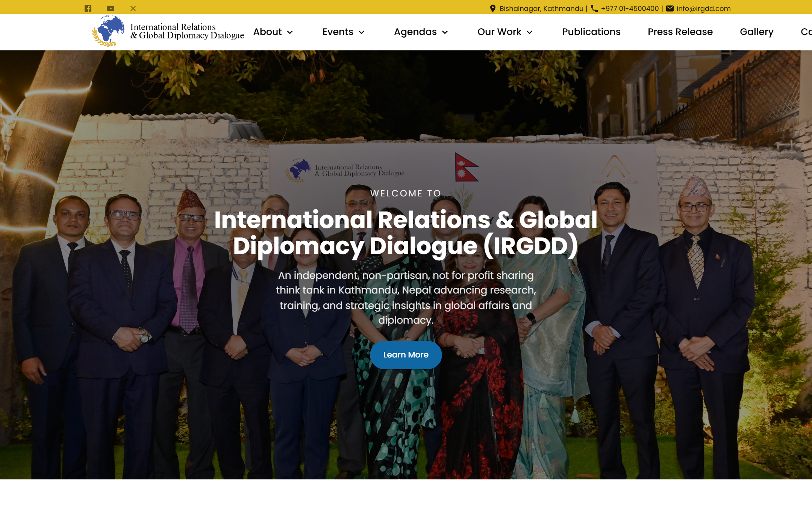Click the location pin icon

point(493,8)
